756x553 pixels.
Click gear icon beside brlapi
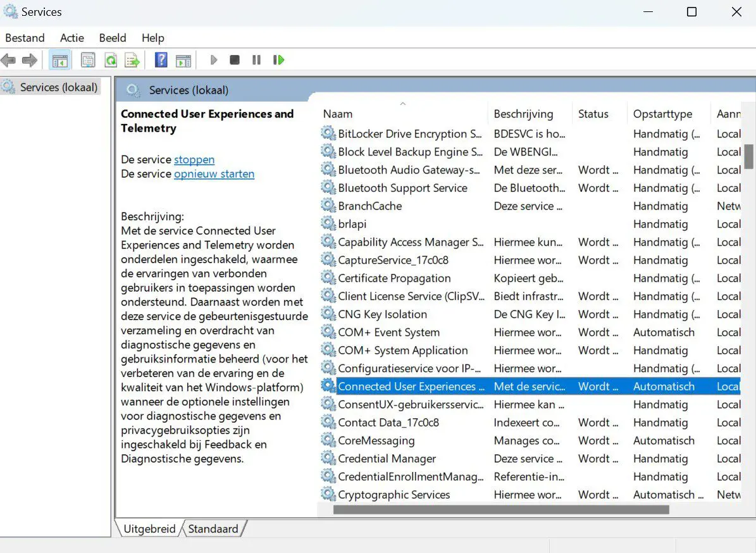click(x=328, y=224)
